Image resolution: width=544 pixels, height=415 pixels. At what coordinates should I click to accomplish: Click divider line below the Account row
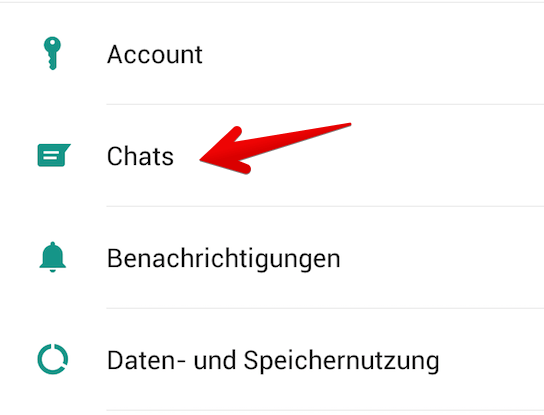point(325,104)
